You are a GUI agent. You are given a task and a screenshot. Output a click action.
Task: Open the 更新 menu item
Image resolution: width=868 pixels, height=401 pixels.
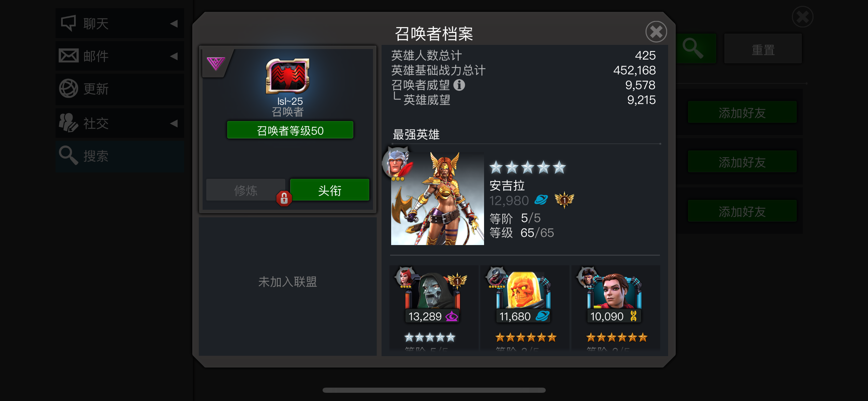(x=120, y=89)
